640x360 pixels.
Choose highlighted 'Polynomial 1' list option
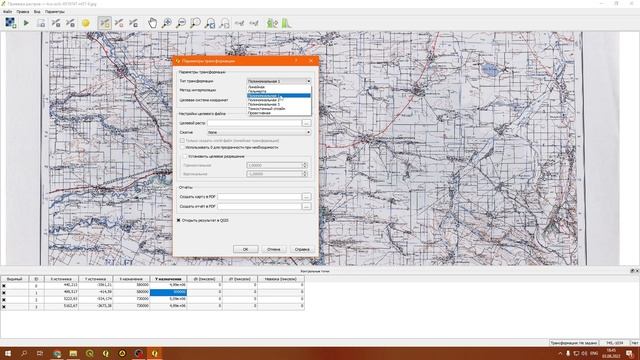pyautogui.click(x=279, y=96)
